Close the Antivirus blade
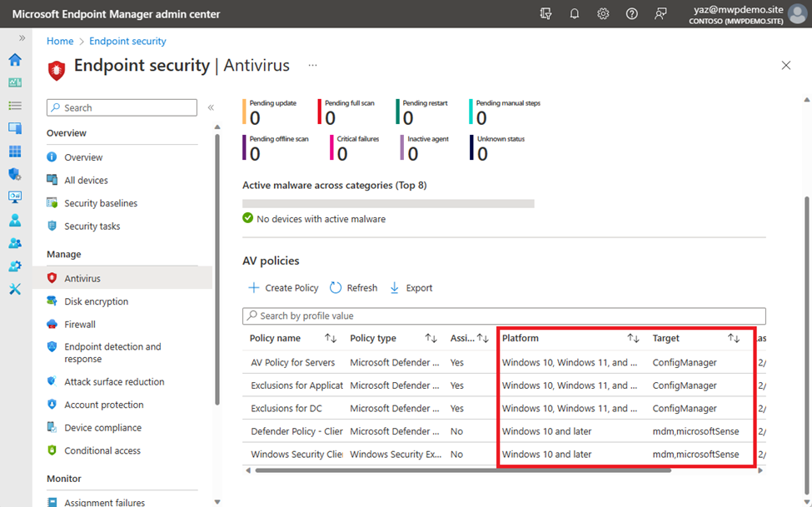 (786, 65)
